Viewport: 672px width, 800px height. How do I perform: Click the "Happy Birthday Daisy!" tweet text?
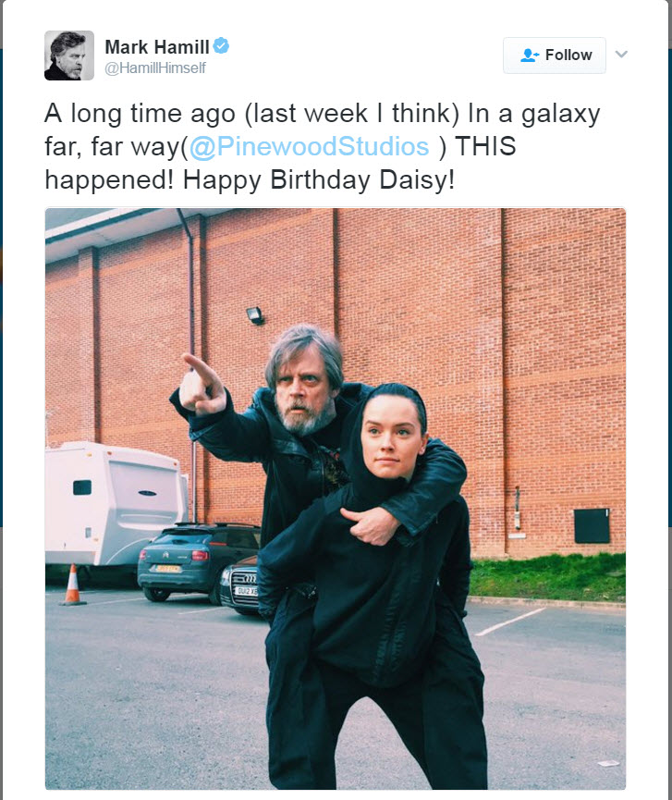point(319,178)
